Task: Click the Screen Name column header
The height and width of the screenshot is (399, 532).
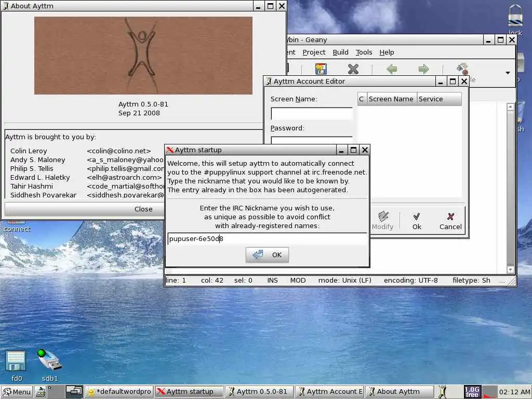Action: tap(391, 99)
